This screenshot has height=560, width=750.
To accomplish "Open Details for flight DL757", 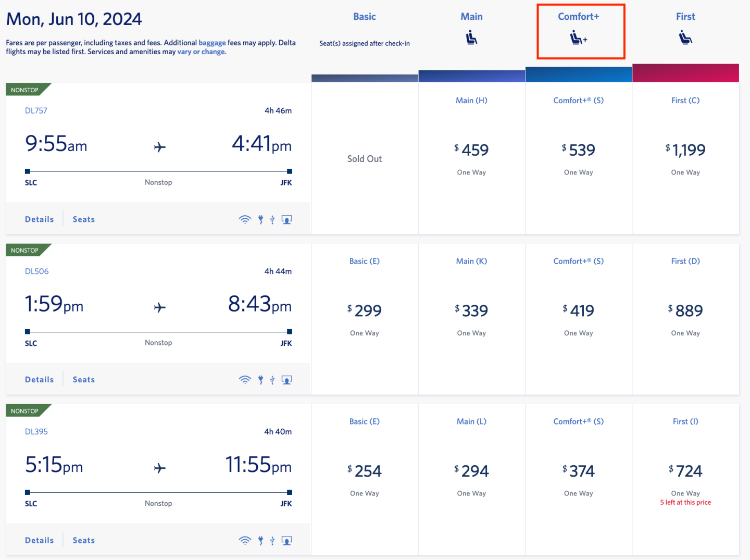I will pos(39,219).
